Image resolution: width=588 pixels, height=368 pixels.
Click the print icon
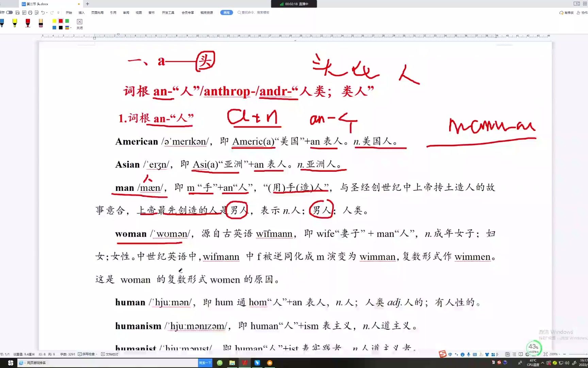(30, 13)
